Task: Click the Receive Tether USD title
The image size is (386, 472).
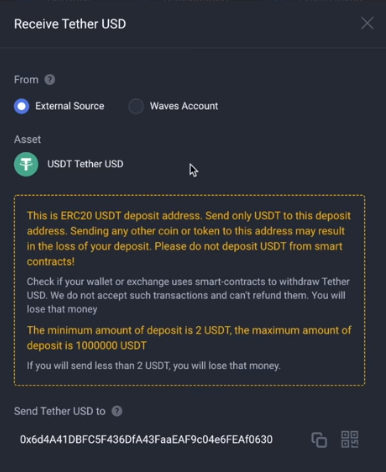Action: point(70,24)
